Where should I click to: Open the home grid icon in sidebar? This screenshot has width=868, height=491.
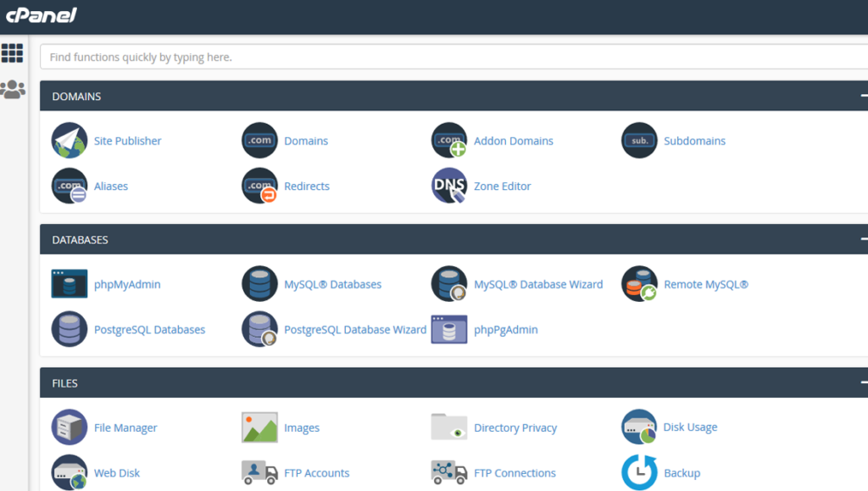(12, 53)
